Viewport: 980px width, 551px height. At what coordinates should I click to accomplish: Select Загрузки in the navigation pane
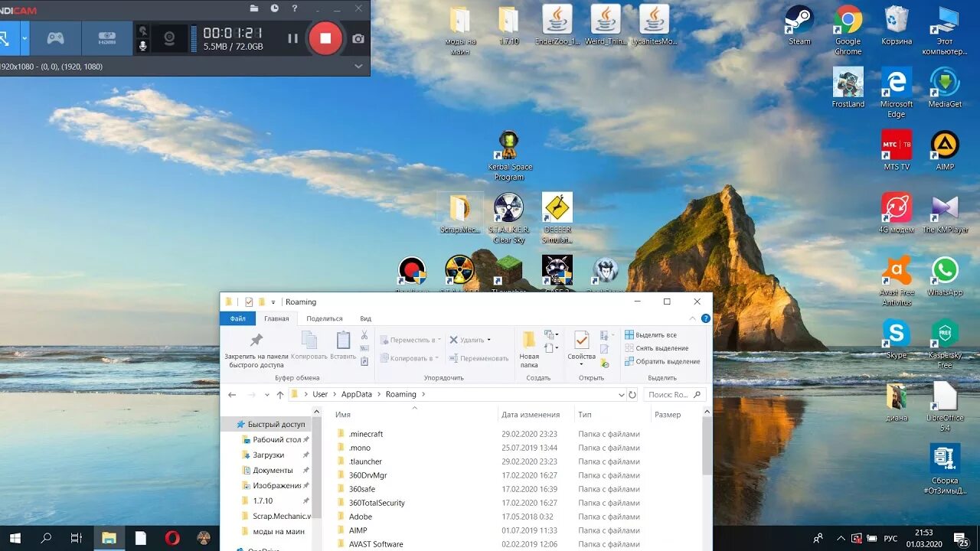[x=268, y=455]
